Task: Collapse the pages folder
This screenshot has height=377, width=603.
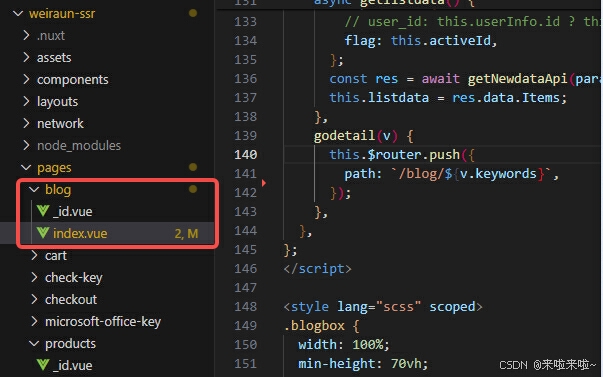Action: (26, 167)
